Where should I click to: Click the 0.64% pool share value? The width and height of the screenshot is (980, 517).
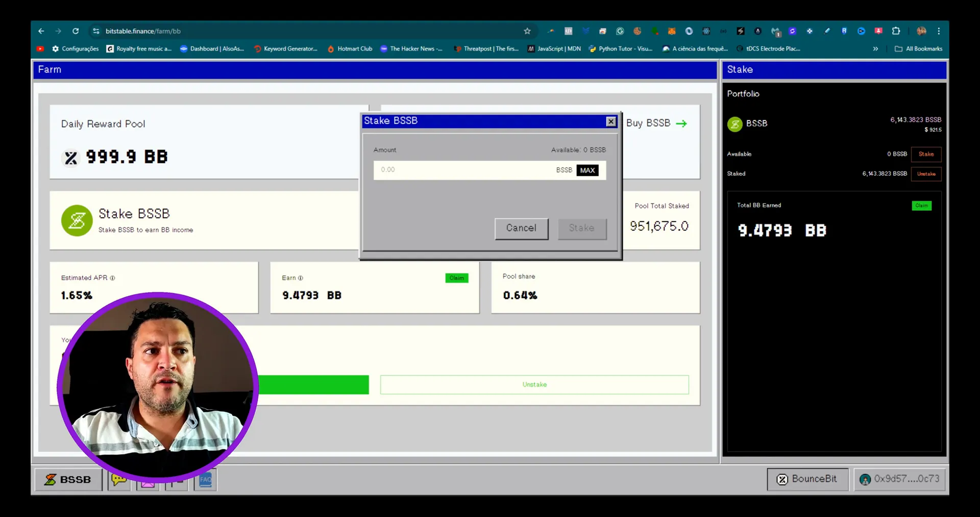click(520, 295)
